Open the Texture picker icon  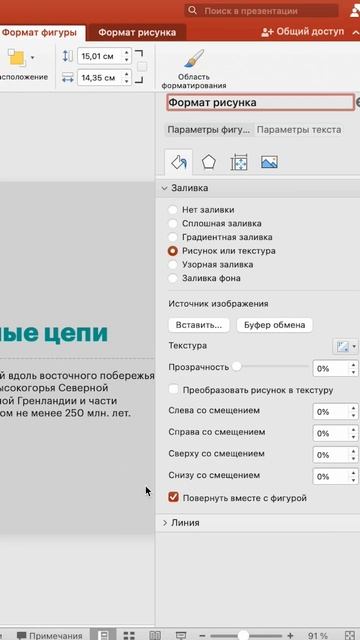tap(342, 347)
